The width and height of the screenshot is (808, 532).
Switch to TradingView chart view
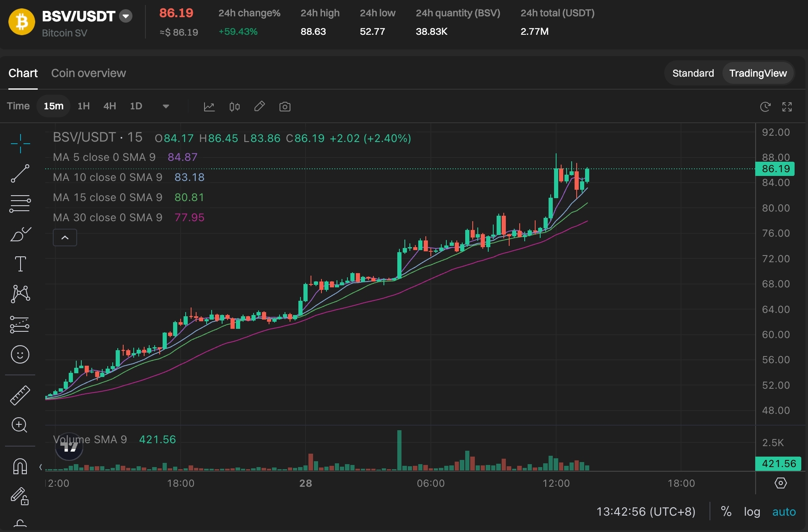coord(758,73)
